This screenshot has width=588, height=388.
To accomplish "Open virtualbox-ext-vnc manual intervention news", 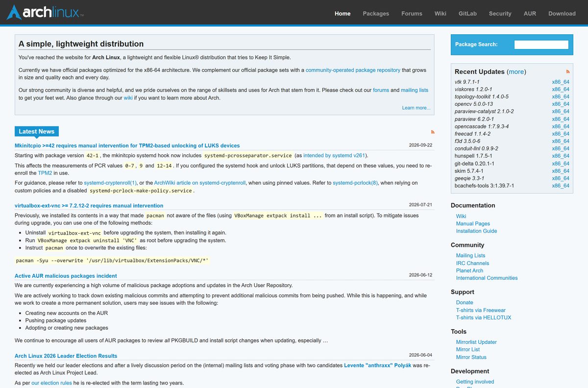I will [89, 206].
